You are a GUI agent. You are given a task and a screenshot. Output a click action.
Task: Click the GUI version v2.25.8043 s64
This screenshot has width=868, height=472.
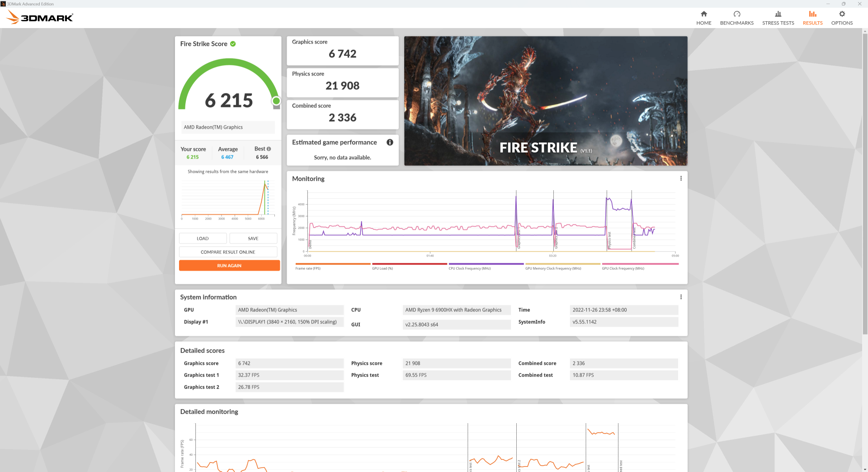tap(457, 324)
